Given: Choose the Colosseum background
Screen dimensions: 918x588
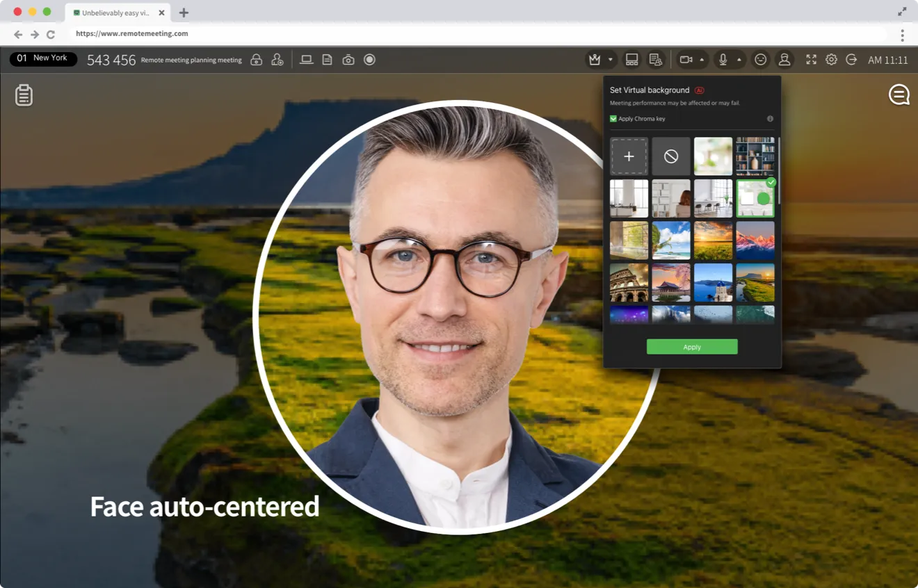Looking at the screenshot, I should 629,283.
